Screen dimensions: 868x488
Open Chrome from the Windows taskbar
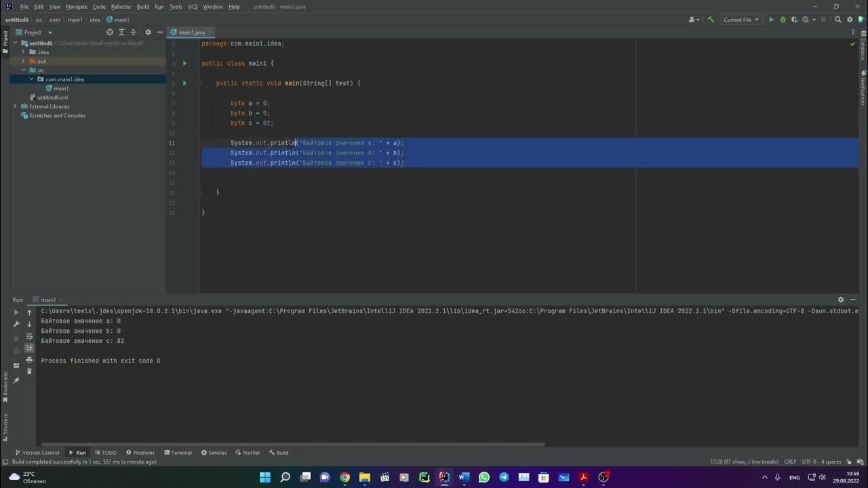point(344,477)
